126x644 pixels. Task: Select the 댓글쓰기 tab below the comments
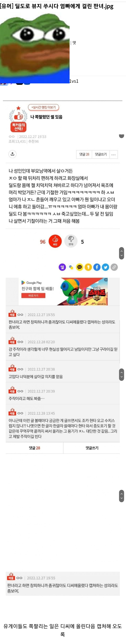pos(92,448)
